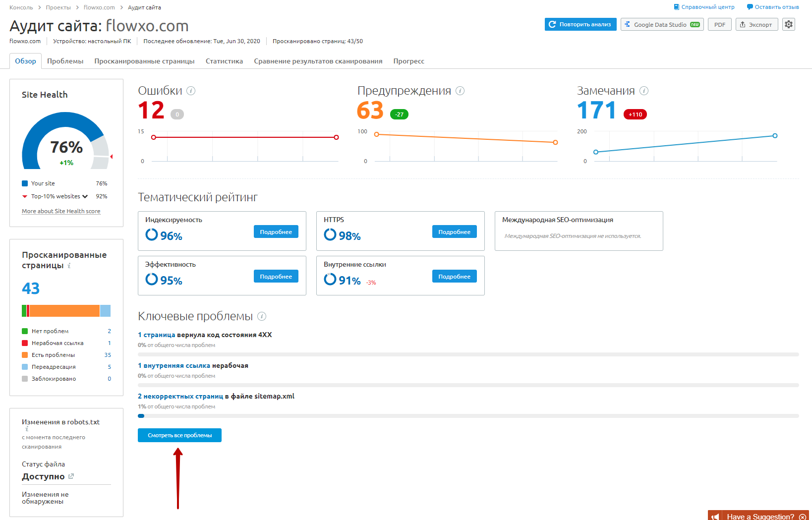812x520 pixels.
Task: Open '2 некорректных страниц' sitemap link
Action: pos(180,396)
